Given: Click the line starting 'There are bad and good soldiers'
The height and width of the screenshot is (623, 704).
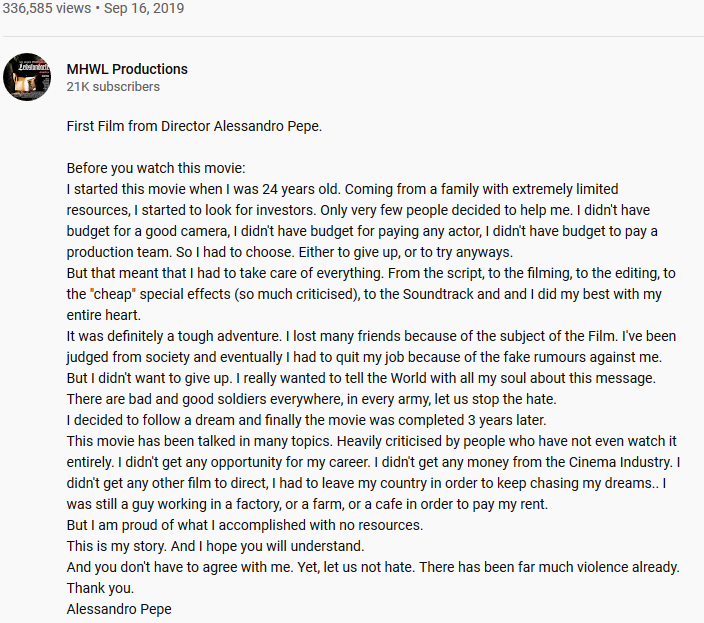Looking at the screenshot, I should [x=312, y=399].
